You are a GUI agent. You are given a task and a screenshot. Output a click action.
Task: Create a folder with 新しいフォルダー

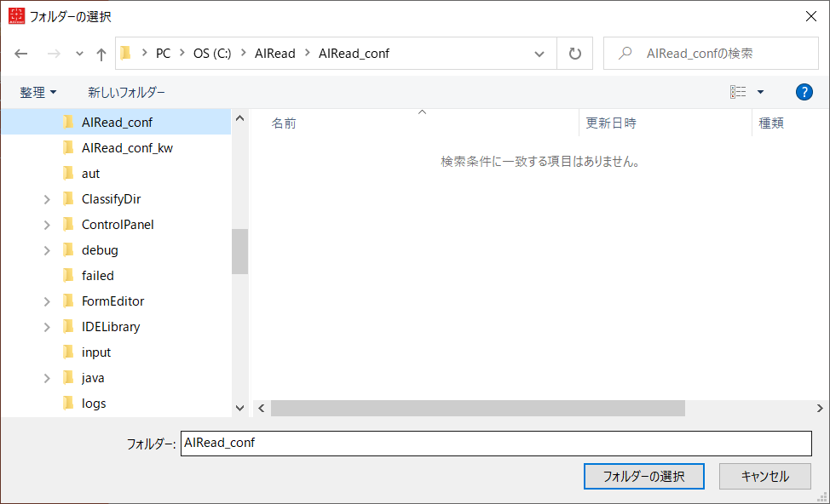[126, 93]
